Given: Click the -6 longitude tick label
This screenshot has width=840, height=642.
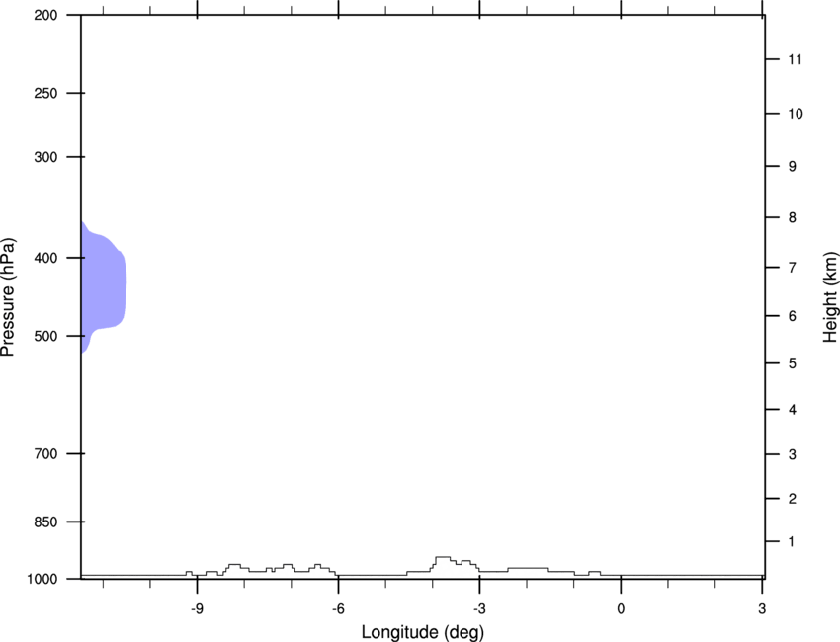Looking at the screenshot, I should (338, 608).
